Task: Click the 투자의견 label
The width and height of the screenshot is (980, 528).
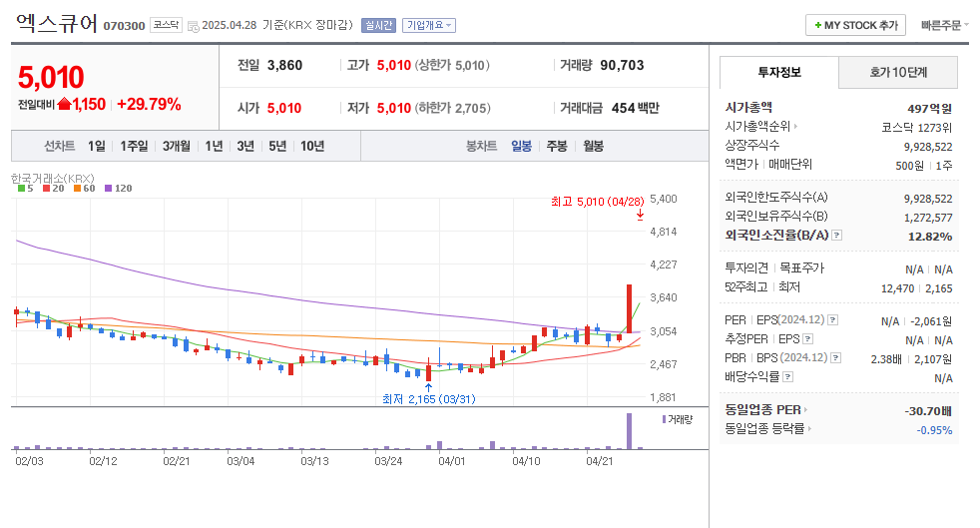Action: tap(746, 268)
